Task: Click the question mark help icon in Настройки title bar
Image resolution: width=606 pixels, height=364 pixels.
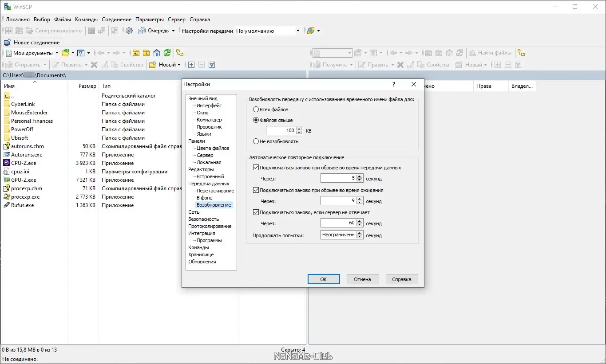Action: 394,84
